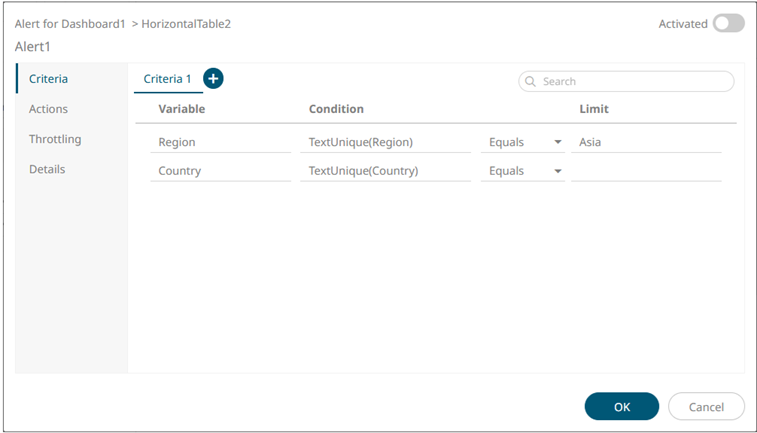Select the Criteria sidebar item
The image size is (757, 433).
[48, 78]
